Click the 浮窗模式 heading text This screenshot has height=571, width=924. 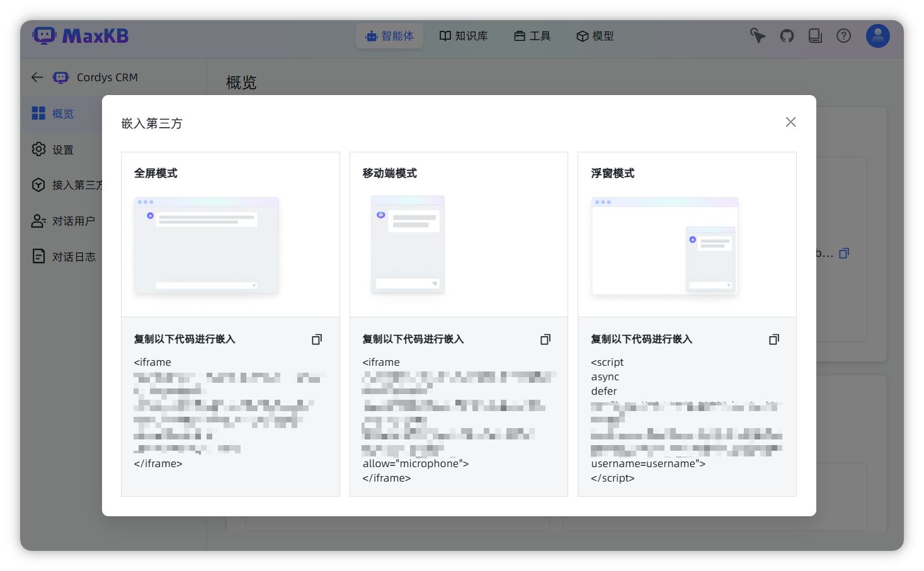[612, 173]
